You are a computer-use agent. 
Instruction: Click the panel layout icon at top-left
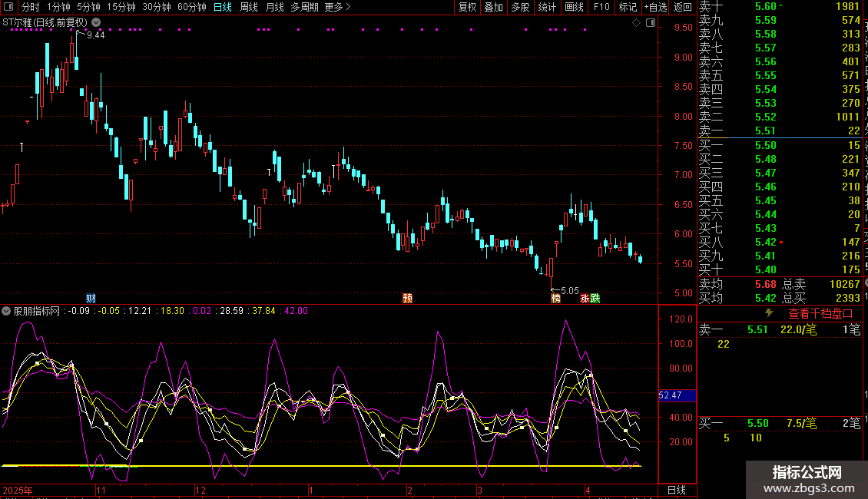tap(9, 7)
